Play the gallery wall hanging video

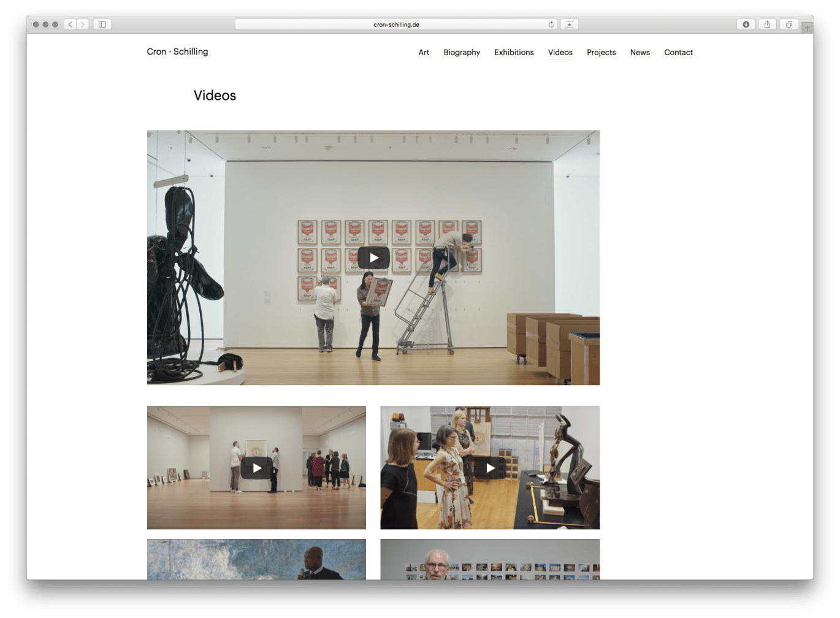tap(256, 468)
